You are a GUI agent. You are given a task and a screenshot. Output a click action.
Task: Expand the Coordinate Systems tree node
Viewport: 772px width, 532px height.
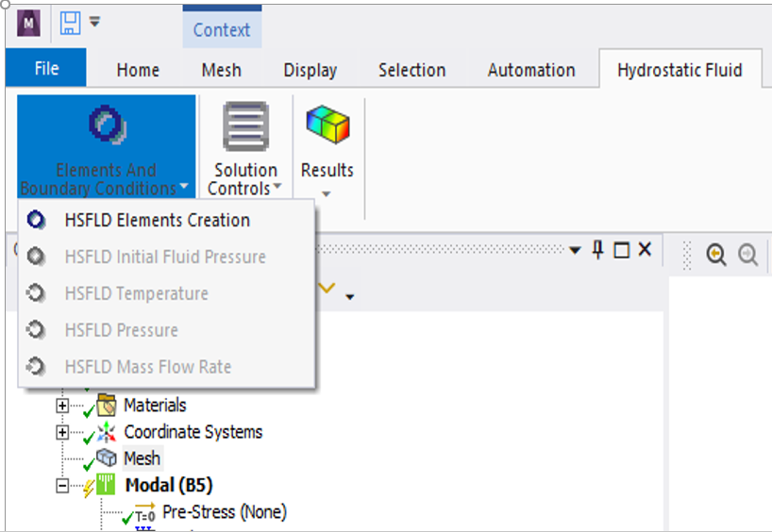(x=62, y=432)
